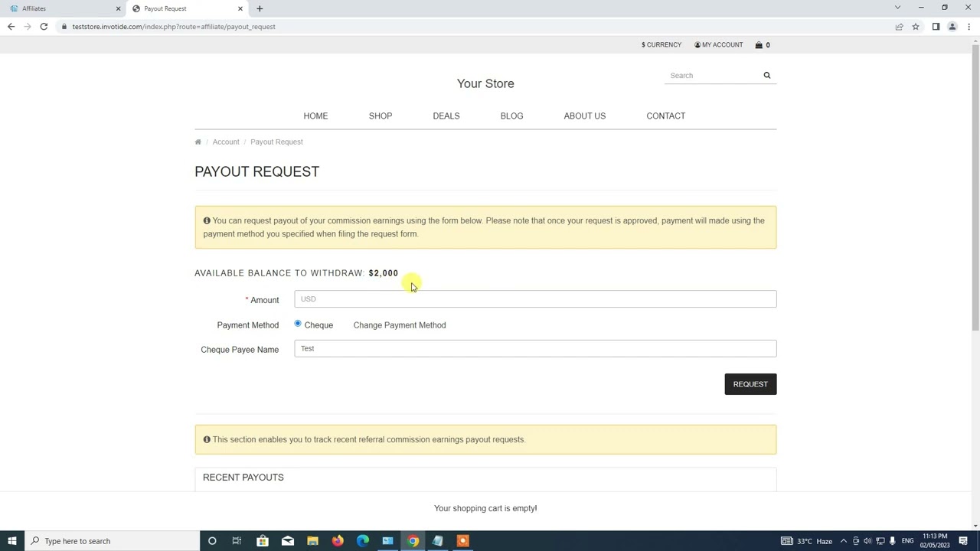Switch to Chrome in the taskbar
This screenshot has height=551, width=980.
coord(413,541)
